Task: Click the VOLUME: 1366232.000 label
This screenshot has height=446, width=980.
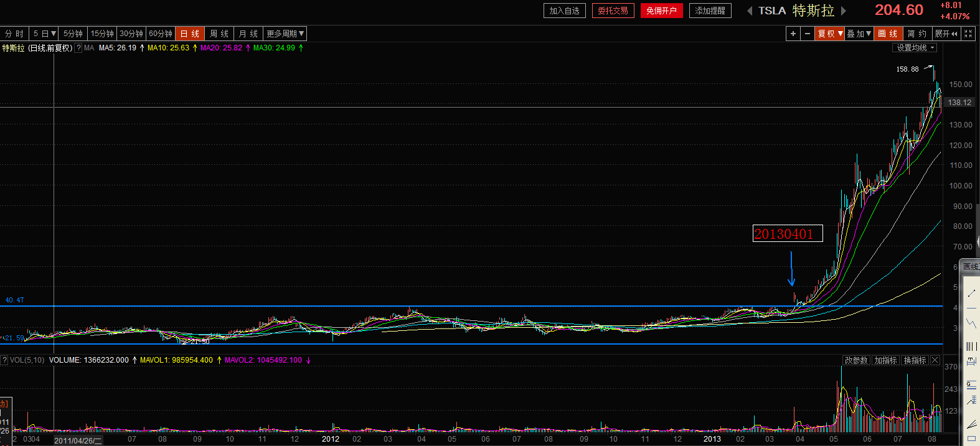Action: click(x=89, y=360)
